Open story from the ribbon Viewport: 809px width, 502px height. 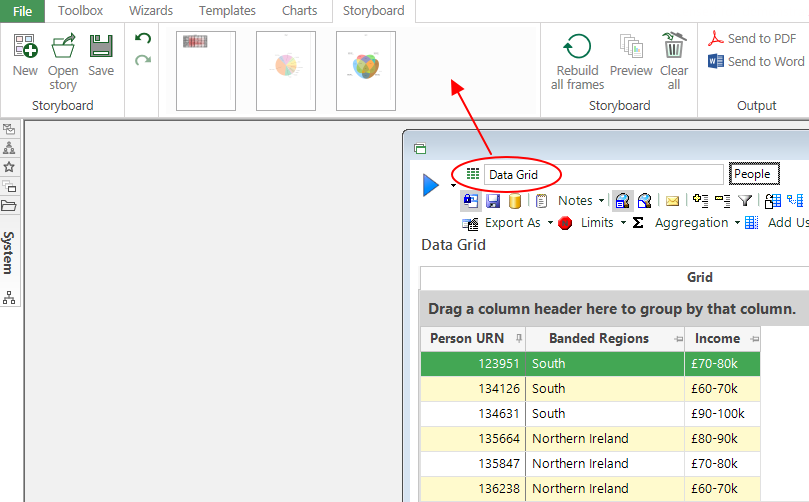point(63,62)
